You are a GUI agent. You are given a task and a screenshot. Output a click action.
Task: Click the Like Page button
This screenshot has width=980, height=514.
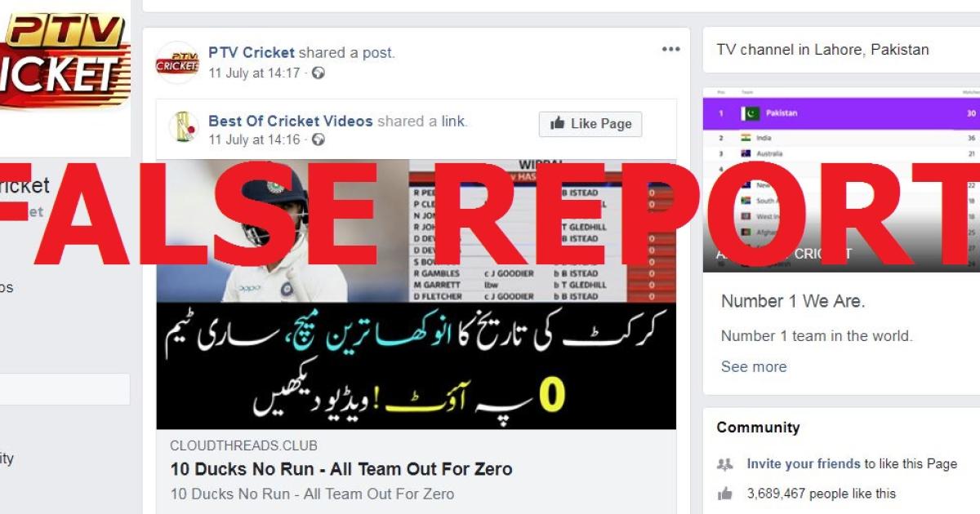[x=590, y=124]
